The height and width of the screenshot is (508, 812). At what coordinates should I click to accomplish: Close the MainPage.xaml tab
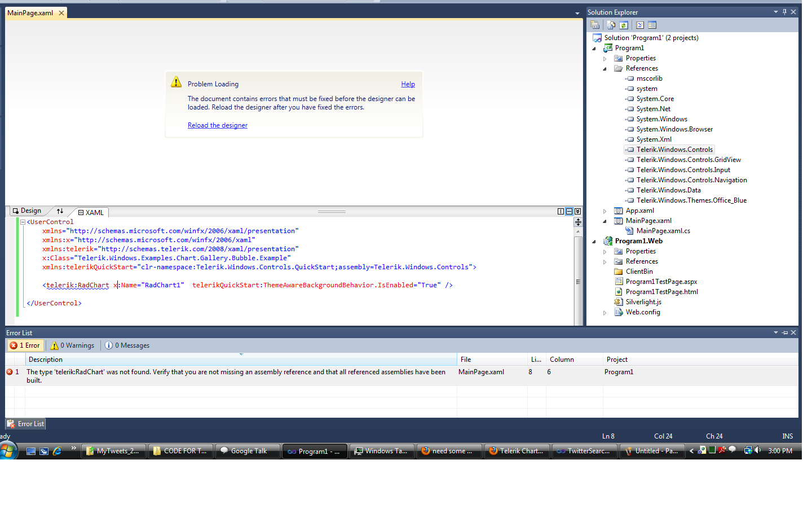coord(61,13)
